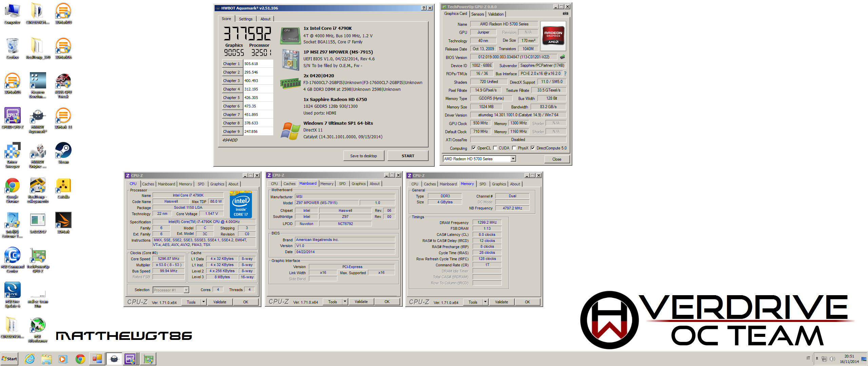Open the Recycle Bin (Cestino) icon
The image size is (868, 366).
12,48
